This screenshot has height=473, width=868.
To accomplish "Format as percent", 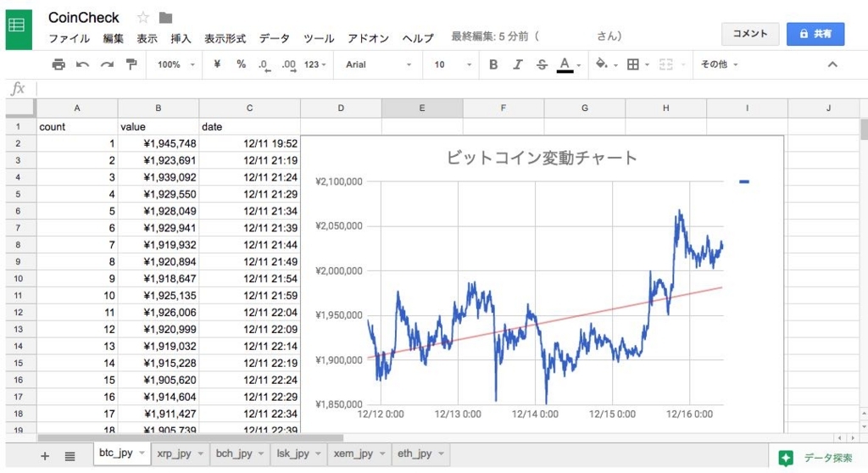I will [241, 64].
